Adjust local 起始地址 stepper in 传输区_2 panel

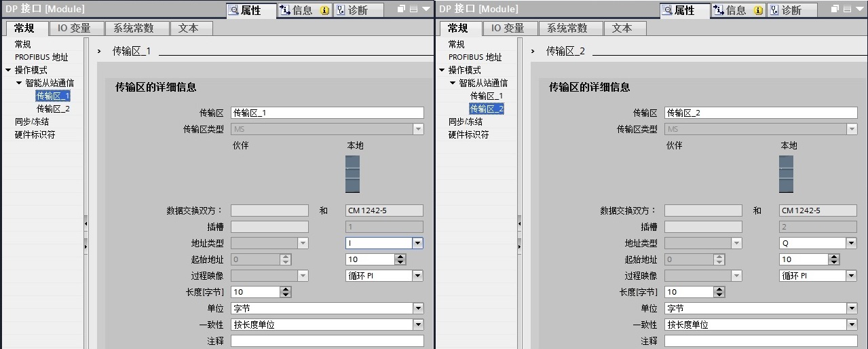834,259
